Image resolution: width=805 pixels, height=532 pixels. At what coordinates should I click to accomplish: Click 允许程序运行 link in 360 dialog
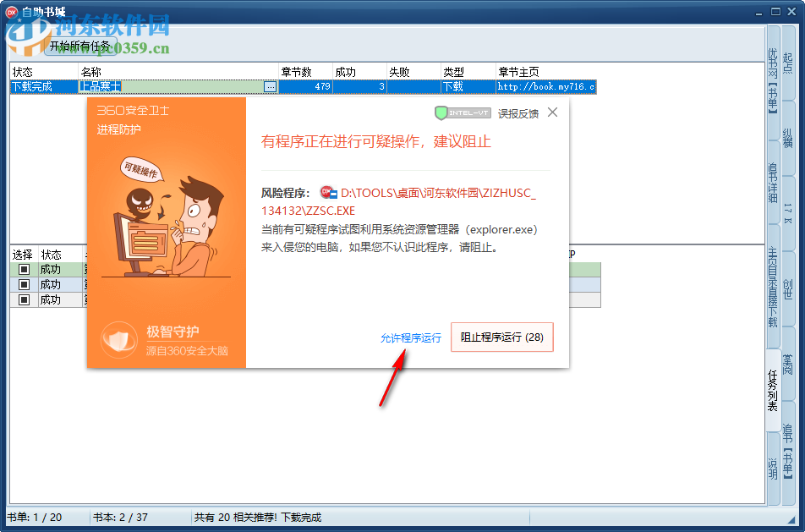click(411, 338)
